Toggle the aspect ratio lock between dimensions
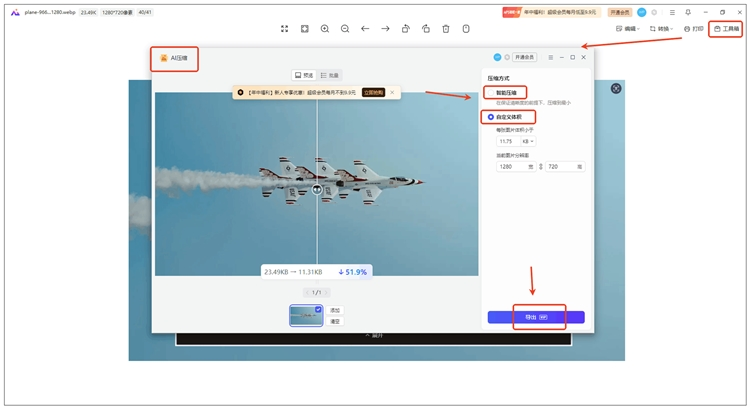 (541, 166)
